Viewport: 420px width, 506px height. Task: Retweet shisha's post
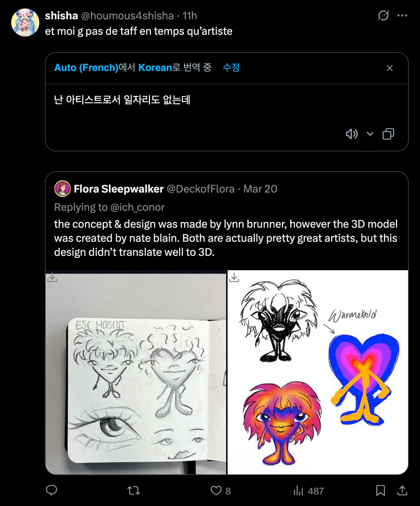pos(133,490)
